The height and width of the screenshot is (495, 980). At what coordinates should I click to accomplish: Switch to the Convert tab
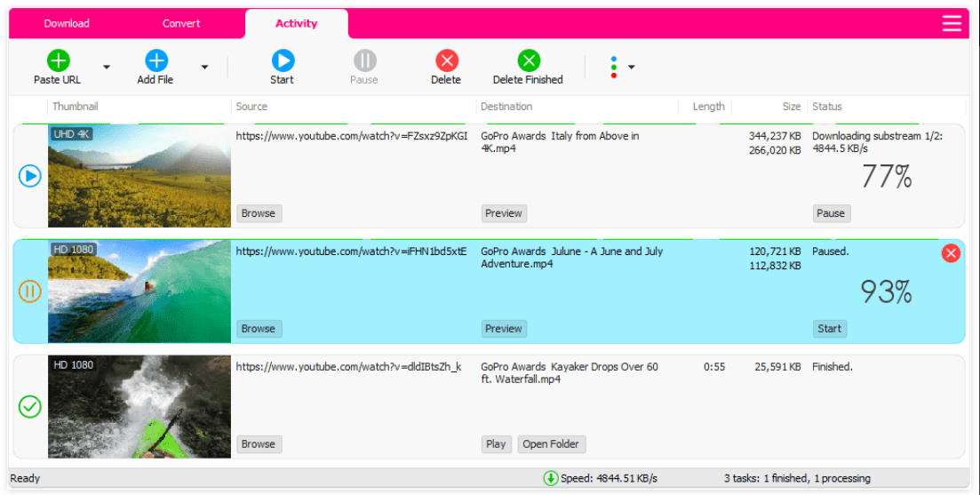click(x=181, y=23)
